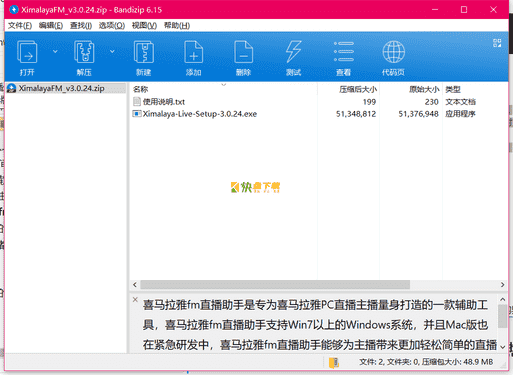Click comment panel scroll down arrow

pyautogui.click(x=503, y=347)
